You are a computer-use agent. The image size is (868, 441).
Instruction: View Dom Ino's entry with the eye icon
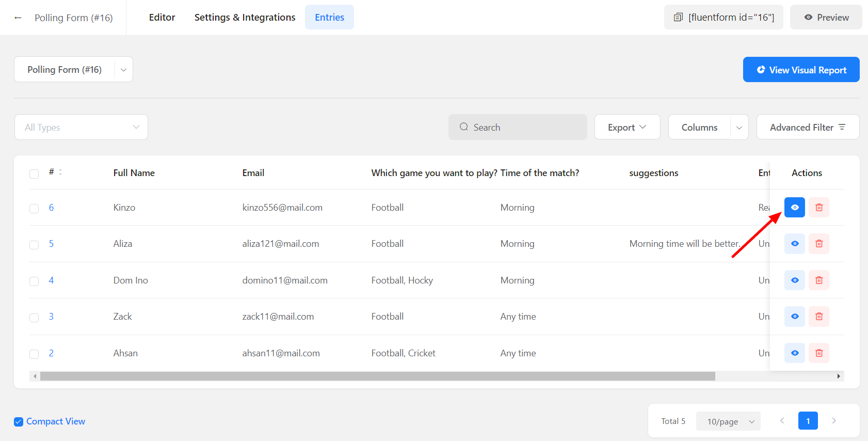click(x=794, y=280)
